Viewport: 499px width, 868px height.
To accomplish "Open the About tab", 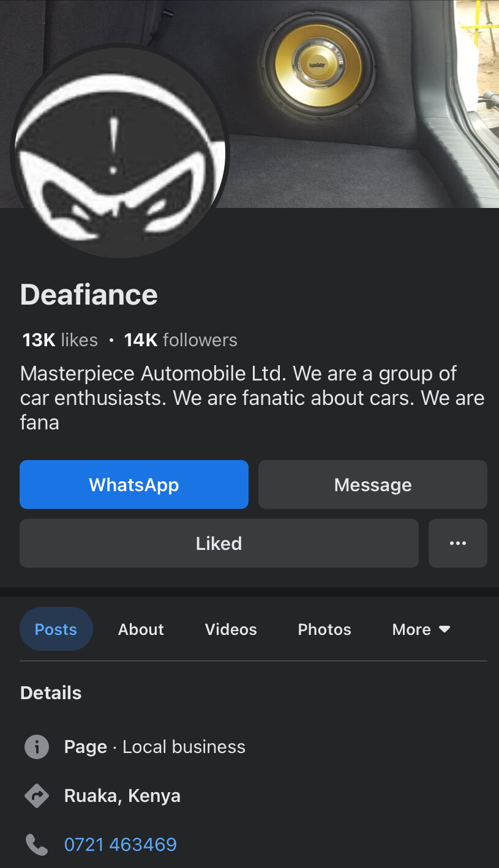I will click(x=141, y=629).
